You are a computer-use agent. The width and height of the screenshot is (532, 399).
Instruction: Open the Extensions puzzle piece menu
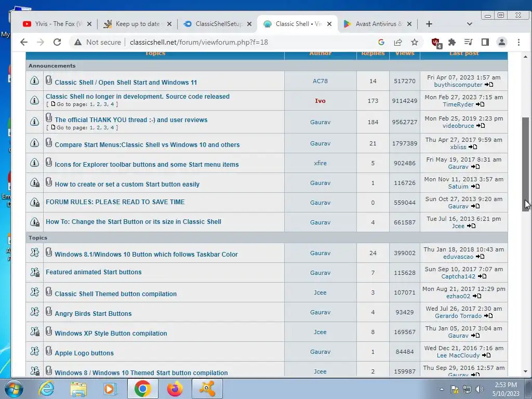point(452,42)
